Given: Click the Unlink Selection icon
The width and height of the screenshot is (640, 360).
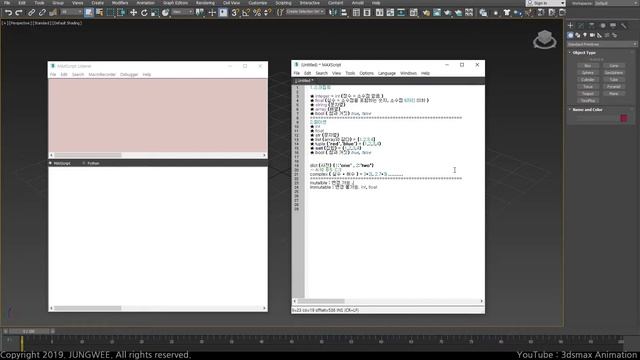Looking at the screenshot, I should (42, 13).
